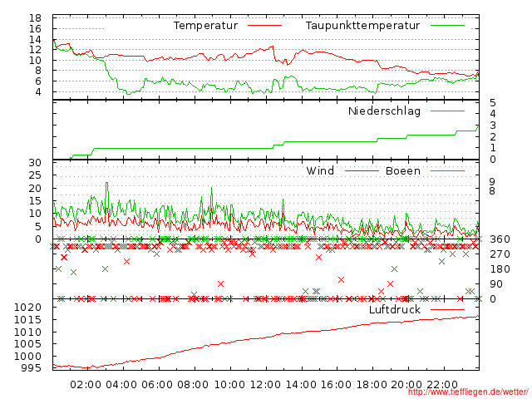Viewport: 532px width, 399px height.
Task: Click the red Temperatur legend line
Action: tap(264, 26)
